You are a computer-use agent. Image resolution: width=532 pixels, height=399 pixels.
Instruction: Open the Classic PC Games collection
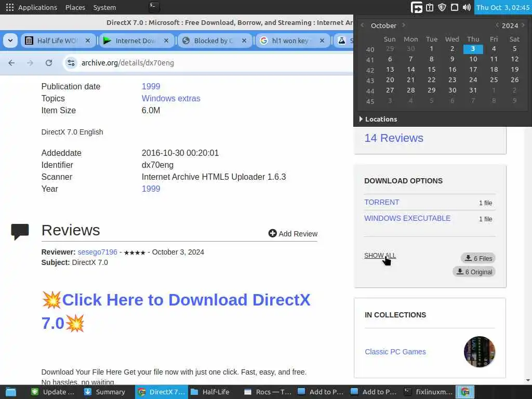pos(395,352)
